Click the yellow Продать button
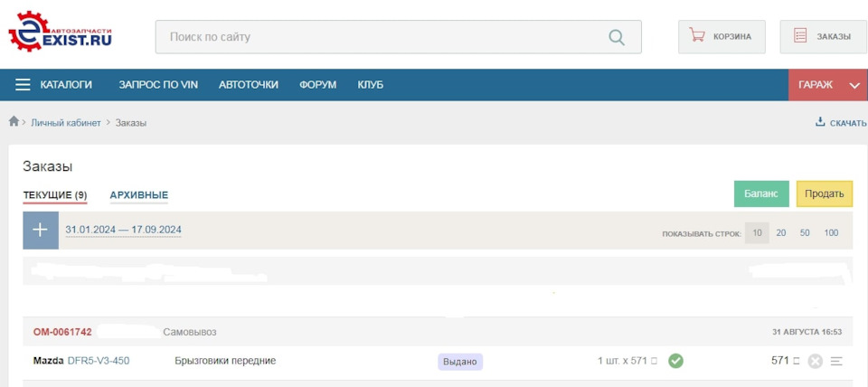 [825, 193]
